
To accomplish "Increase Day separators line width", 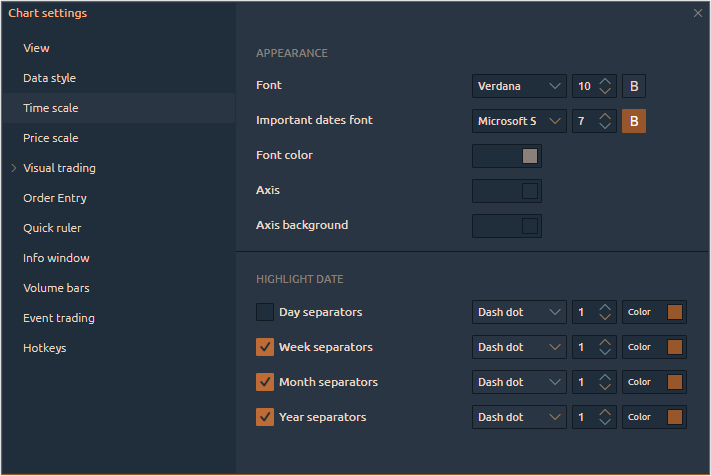I will coord(605,307).
